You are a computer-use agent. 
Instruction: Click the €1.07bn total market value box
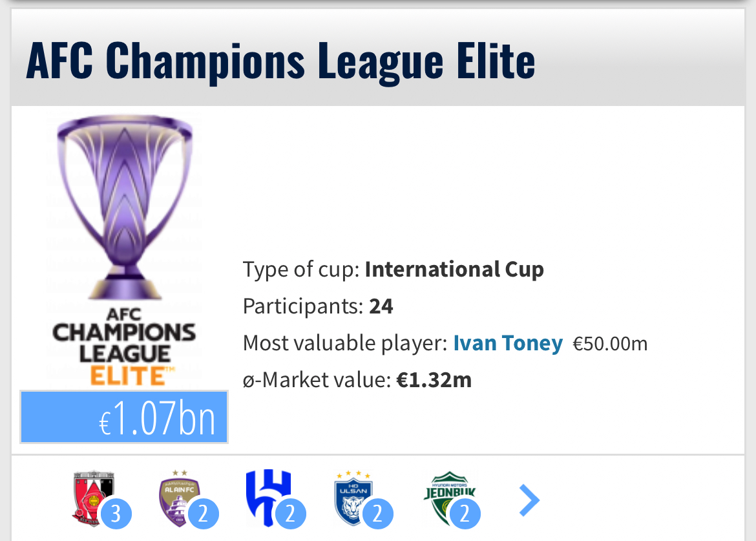pyautogui.click(x=124, y=418)
